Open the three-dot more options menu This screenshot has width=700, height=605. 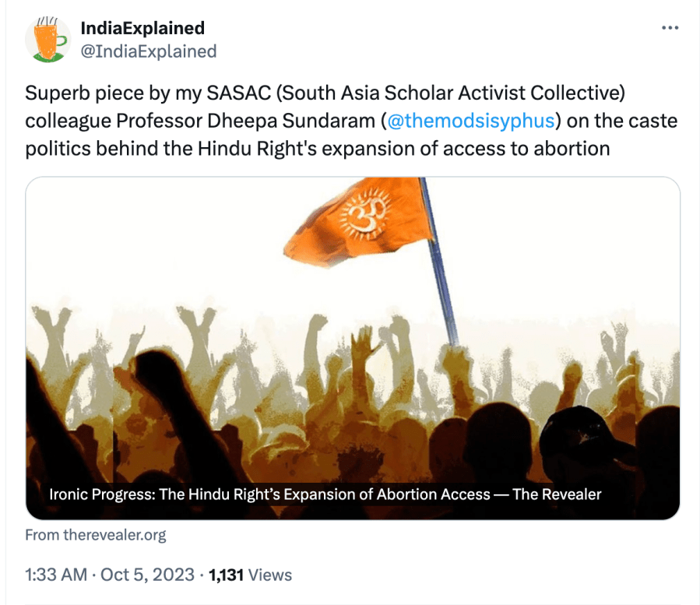pos(670,28)
